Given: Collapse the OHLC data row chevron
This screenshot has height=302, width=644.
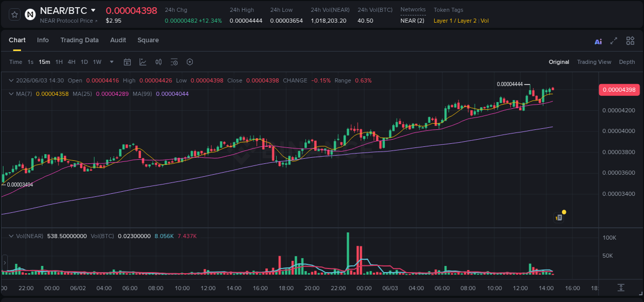Looking at the screenshot, I should click(11, 80).
